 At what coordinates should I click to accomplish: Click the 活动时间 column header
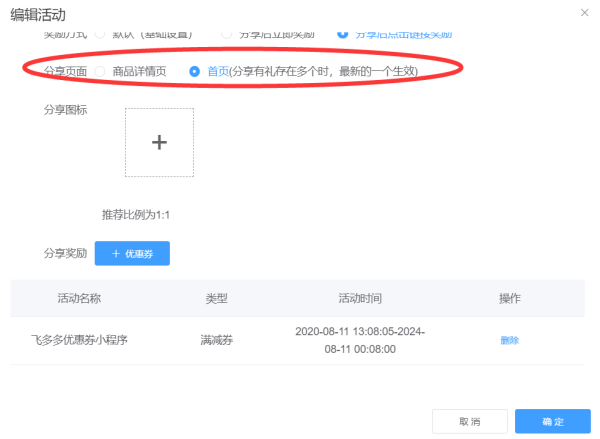[x=360, y=298]
